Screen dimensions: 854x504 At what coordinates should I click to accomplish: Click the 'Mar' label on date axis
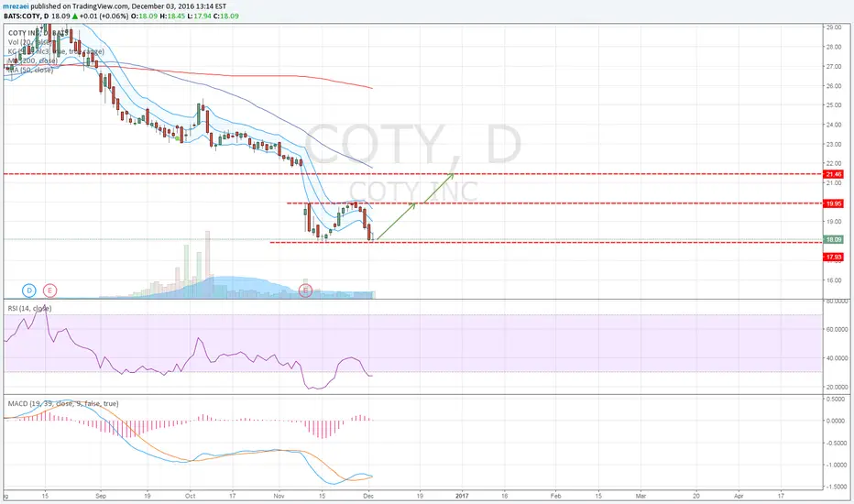pos(641,496)
